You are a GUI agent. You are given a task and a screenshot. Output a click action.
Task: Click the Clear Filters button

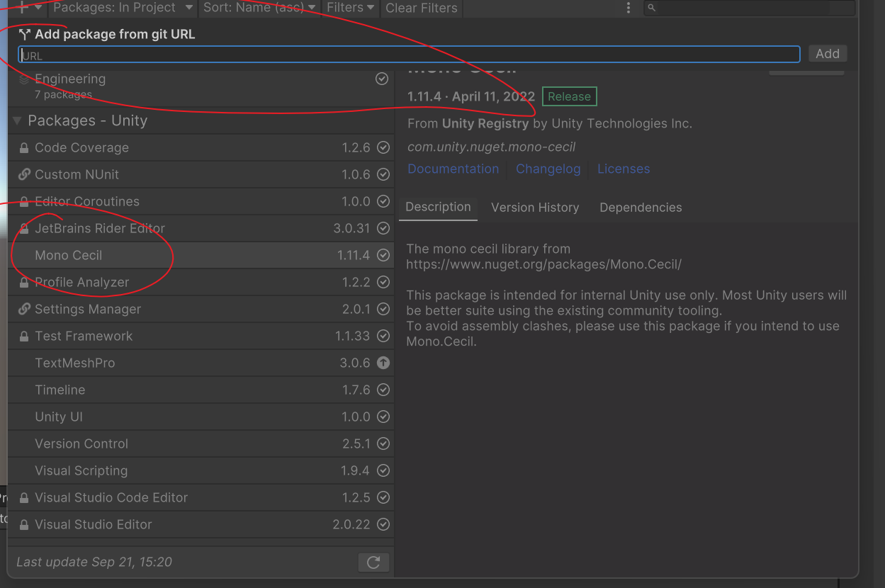pyautogui.click(x=422, y=9)
